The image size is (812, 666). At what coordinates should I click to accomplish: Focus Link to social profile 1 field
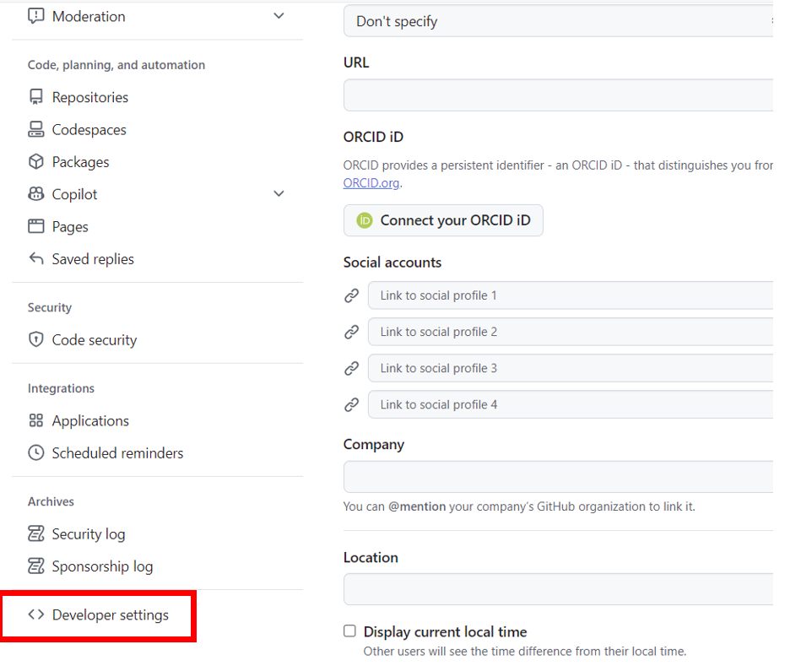click(571, 295)
